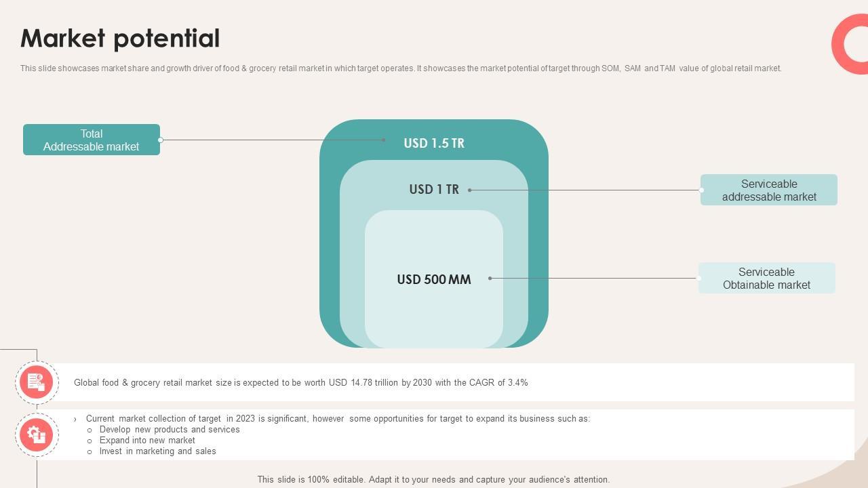Select the global food & grocery market size text

(300, 383)
